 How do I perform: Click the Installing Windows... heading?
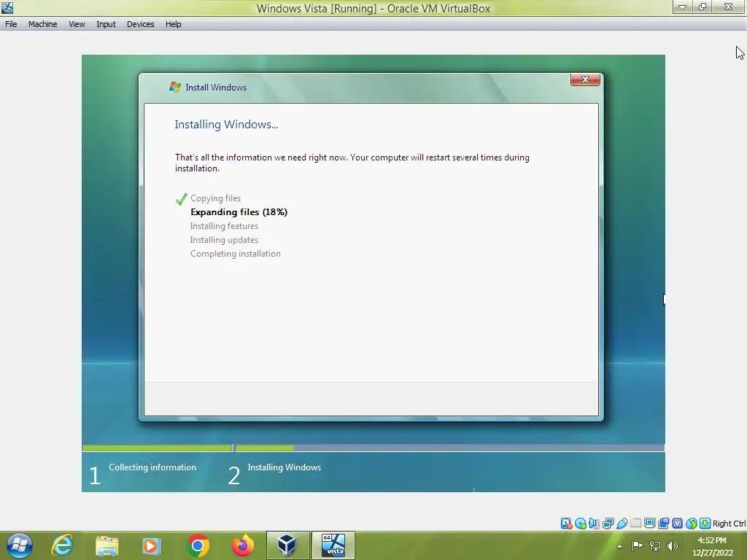pyautogui.click(x=226, y=124)
